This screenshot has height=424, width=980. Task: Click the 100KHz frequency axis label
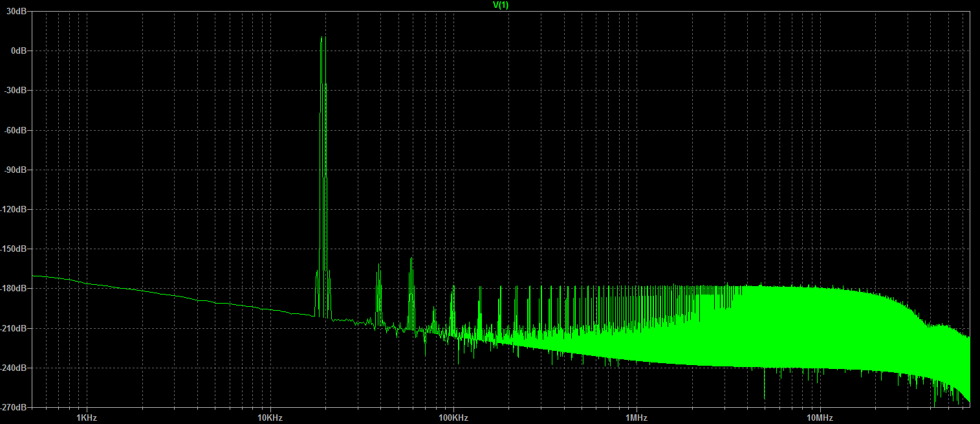pyautogui.click(x=453, y=417)
